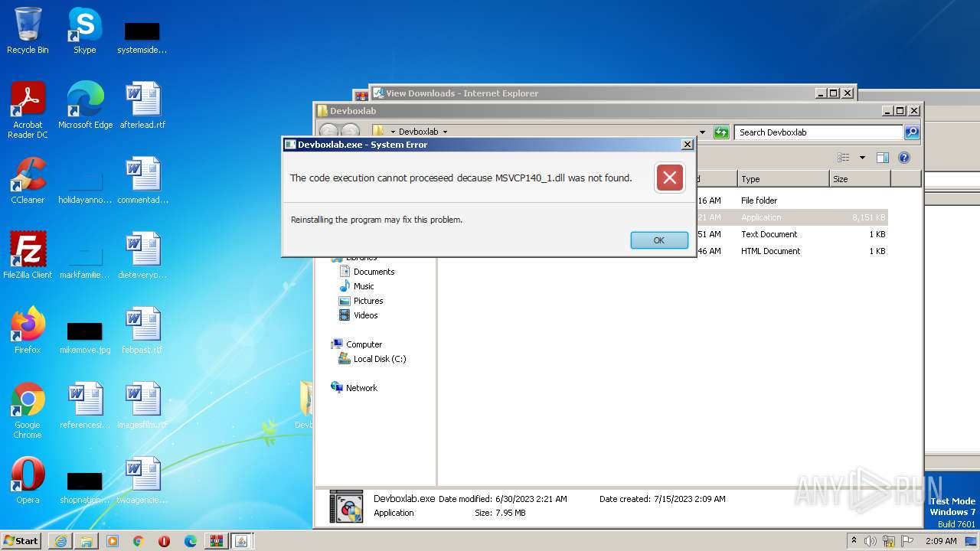Open Opera from taskbar
Screen dimensions: 980x551
(165, 541)
